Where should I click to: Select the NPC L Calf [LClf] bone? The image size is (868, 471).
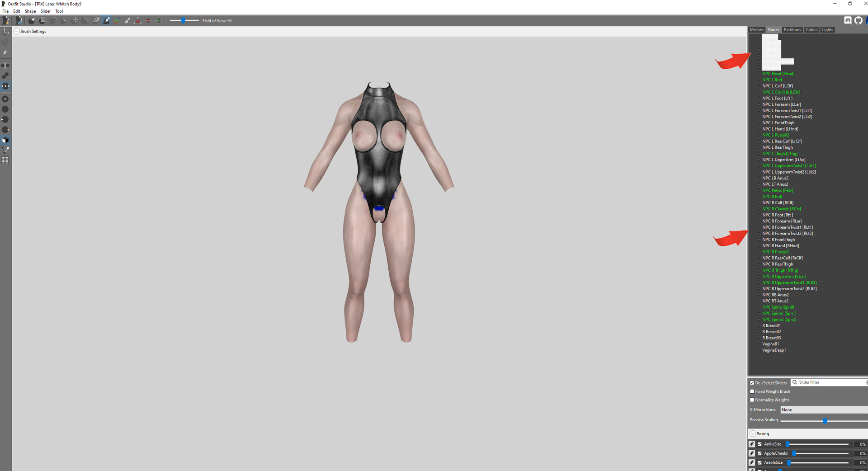coord(778,86)
